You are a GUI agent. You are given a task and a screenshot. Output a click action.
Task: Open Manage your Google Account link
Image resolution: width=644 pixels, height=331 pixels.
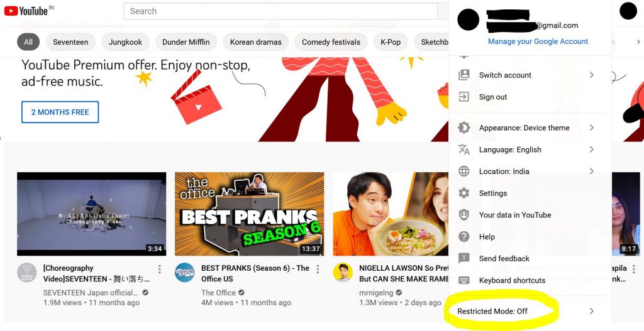coord(538,41)
